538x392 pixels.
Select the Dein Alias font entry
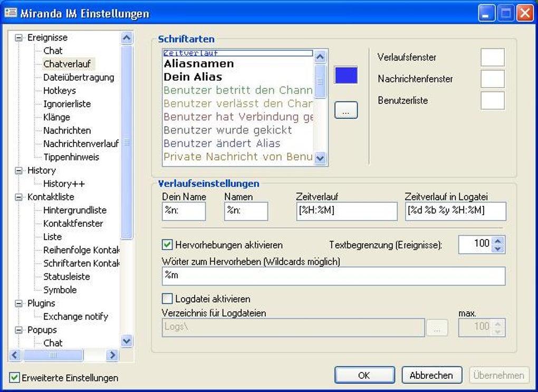click(238, 77)
